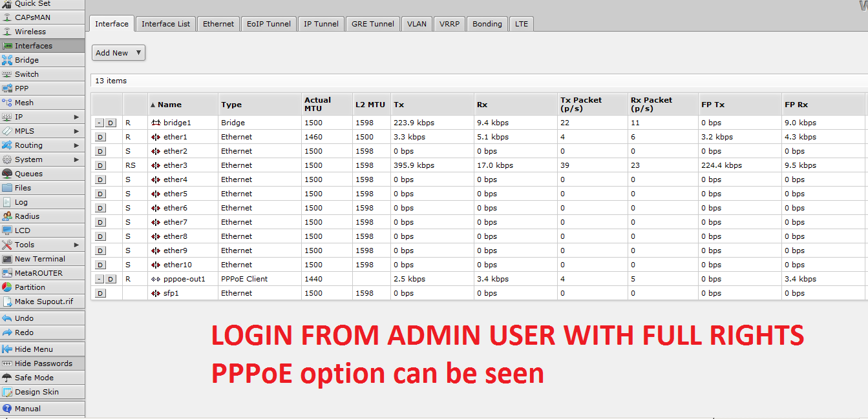Open the Add New dropdown
Image resolution: width=868 pixels, height=419 pixels.
(x=118, y=52)
